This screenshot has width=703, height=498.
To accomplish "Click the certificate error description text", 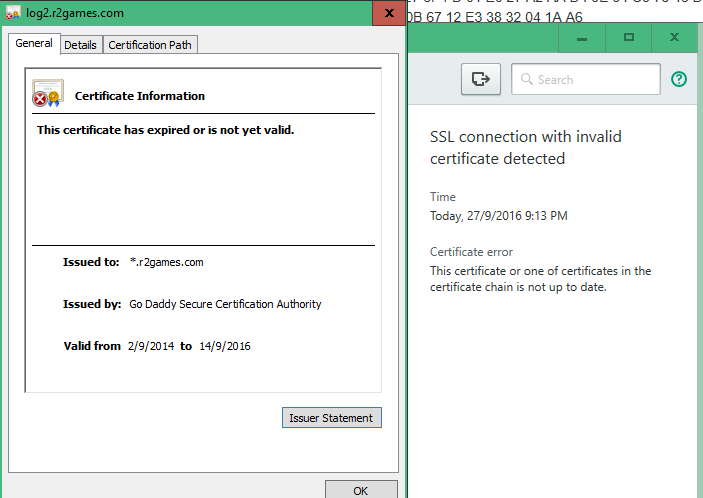I will click(540, 279).
